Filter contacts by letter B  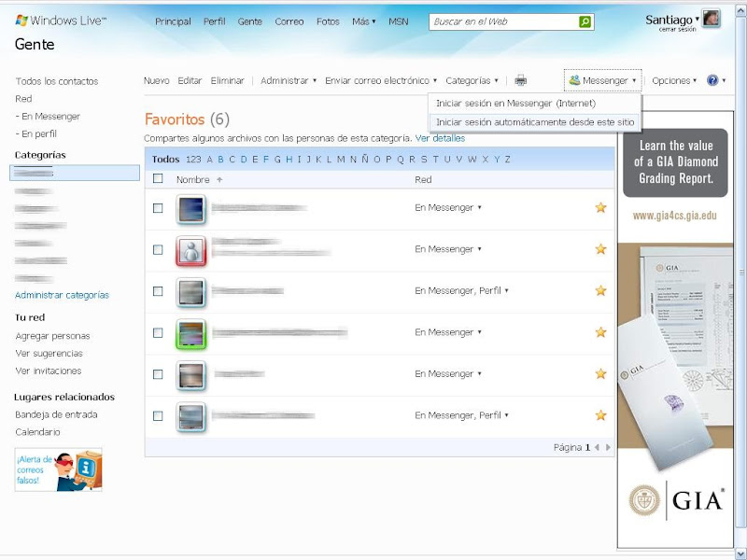220,159
